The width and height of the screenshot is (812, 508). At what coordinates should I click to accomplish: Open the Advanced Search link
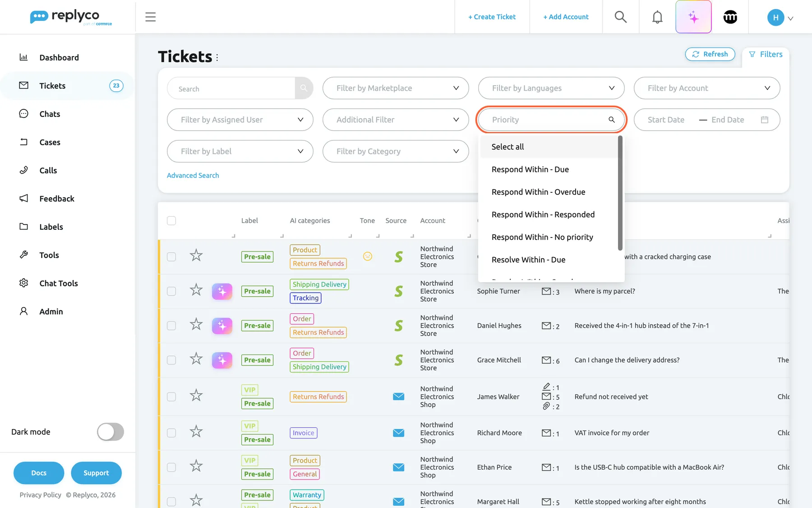pos(193,175)
